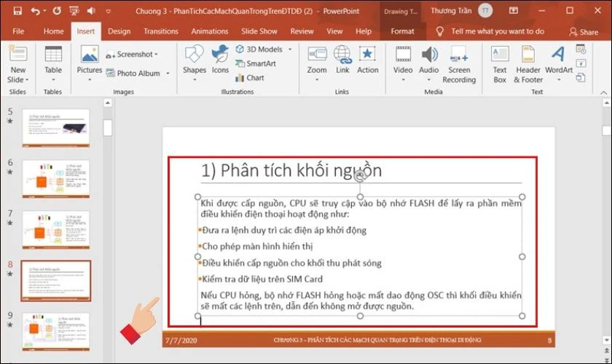
Task: Insert a Text Box
Action: click(x=500, y=64)
